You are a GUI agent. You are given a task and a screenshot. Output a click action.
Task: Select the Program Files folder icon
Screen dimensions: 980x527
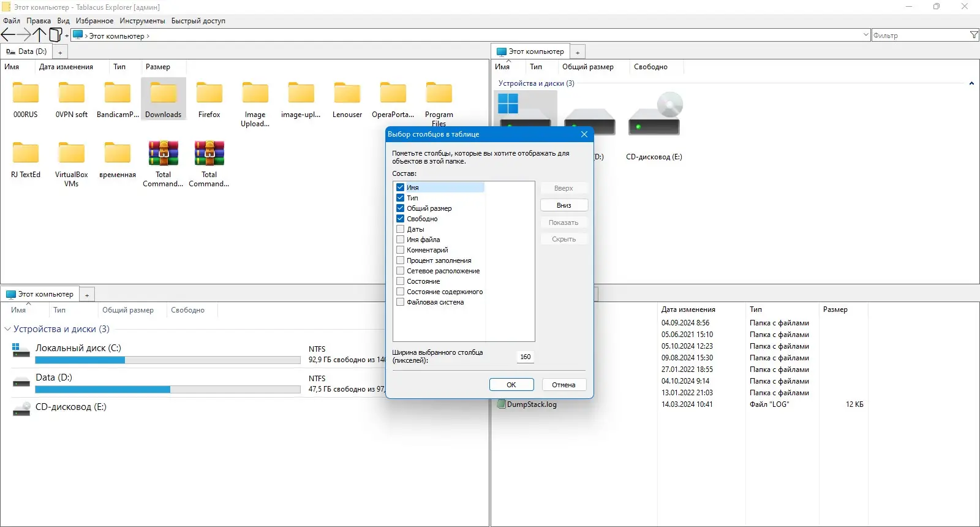click(439, 93)
